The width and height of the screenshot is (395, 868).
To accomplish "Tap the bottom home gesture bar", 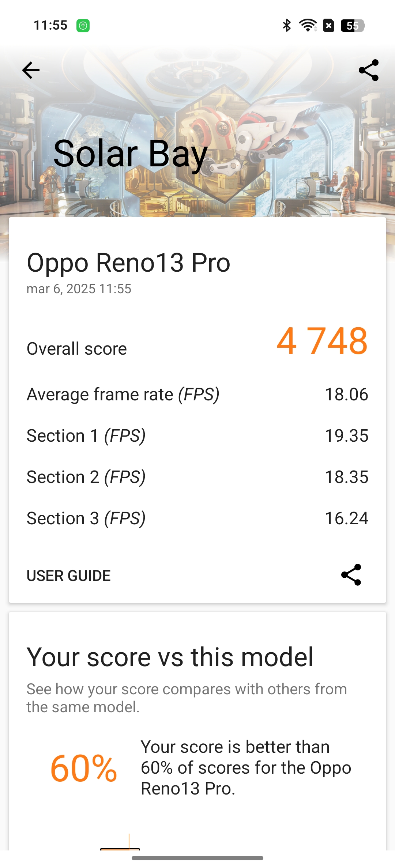I will pyautogui.click(x=197, y=858).
